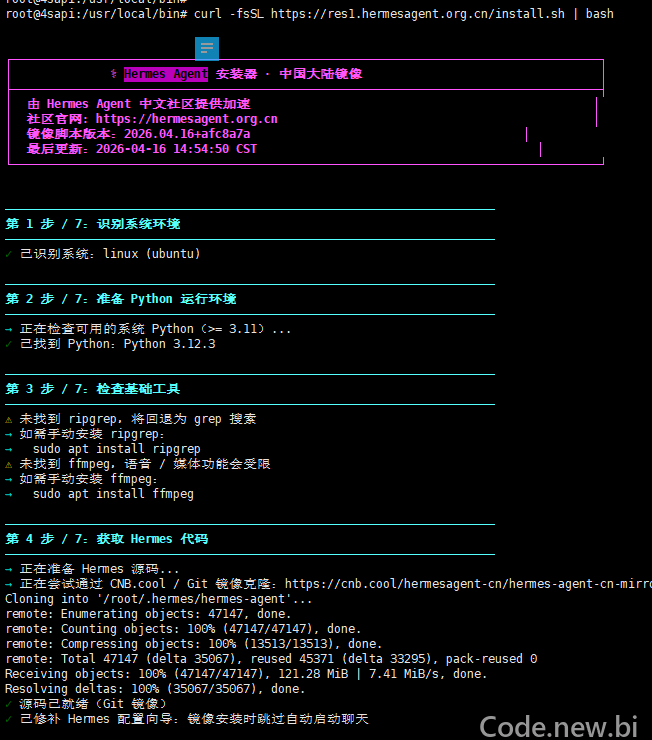Click the 'Counting objects: 100%' line

click(183, 629)
